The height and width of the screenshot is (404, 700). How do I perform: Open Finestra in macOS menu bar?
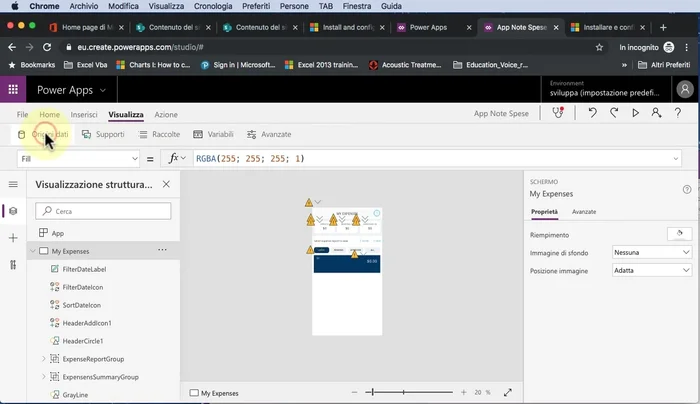click(x=357, y=6)
